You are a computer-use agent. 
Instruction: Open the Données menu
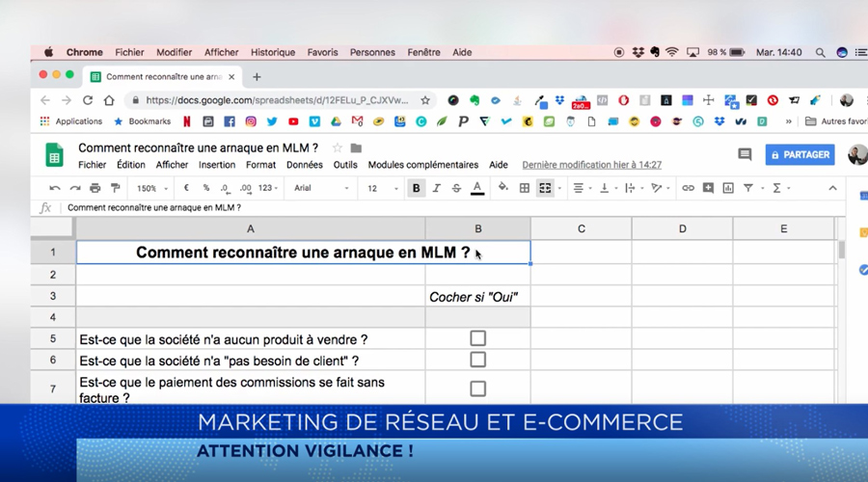pyautogui.click(x=305, y=165)
